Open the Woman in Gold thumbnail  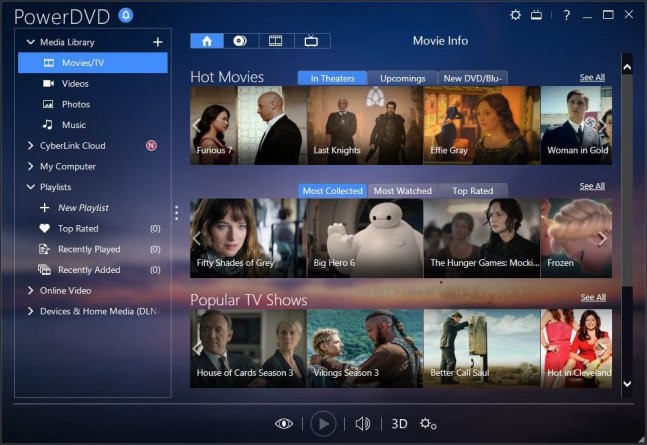coord(576,125)
